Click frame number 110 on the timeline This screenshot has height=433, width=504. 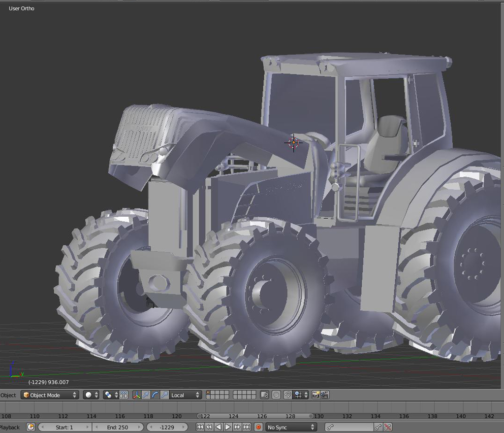[x=35, y=416]
